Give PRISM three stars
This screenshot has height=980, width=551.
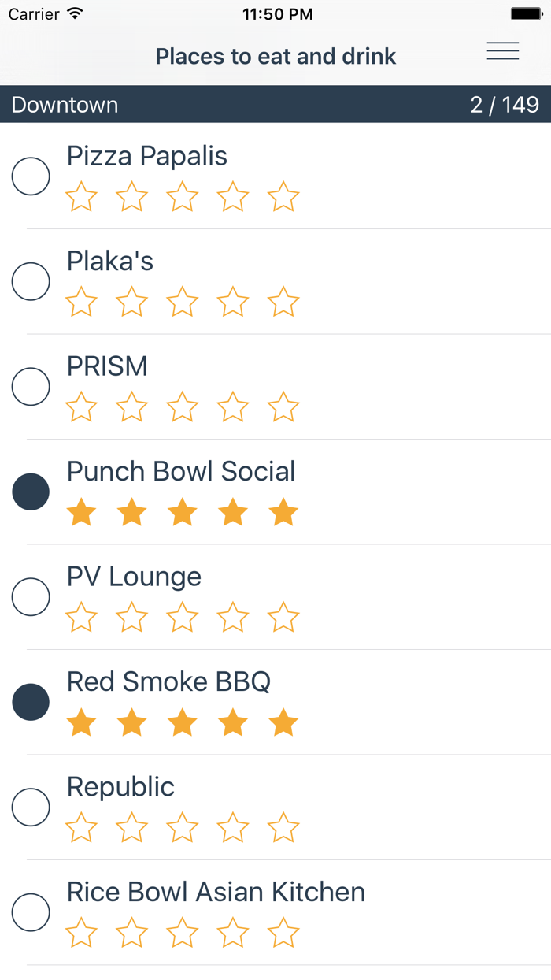[182, 407]
